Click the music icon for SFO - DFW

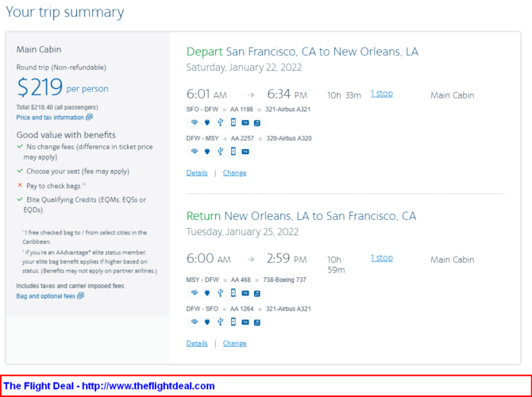(257, 123)
